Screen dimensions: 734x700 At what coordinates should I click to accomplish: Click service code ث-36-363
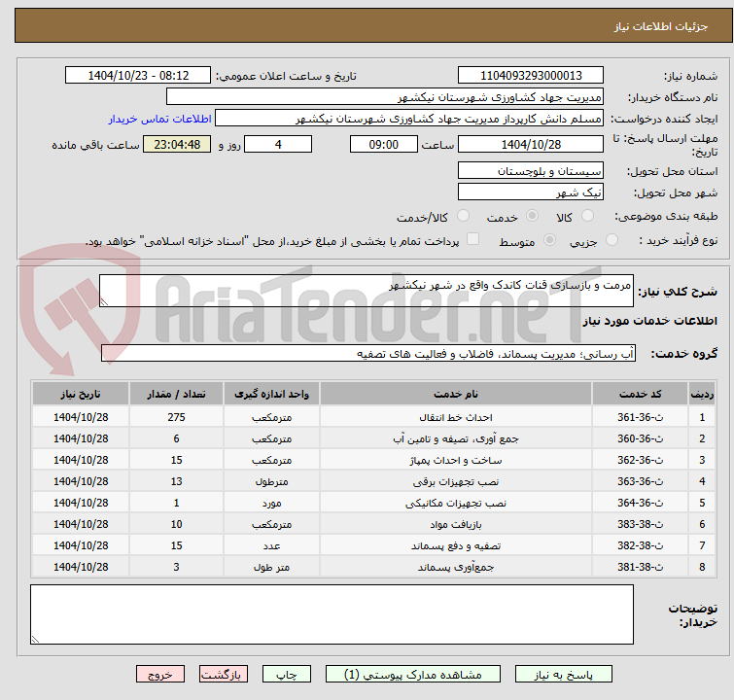coord(640,481)
